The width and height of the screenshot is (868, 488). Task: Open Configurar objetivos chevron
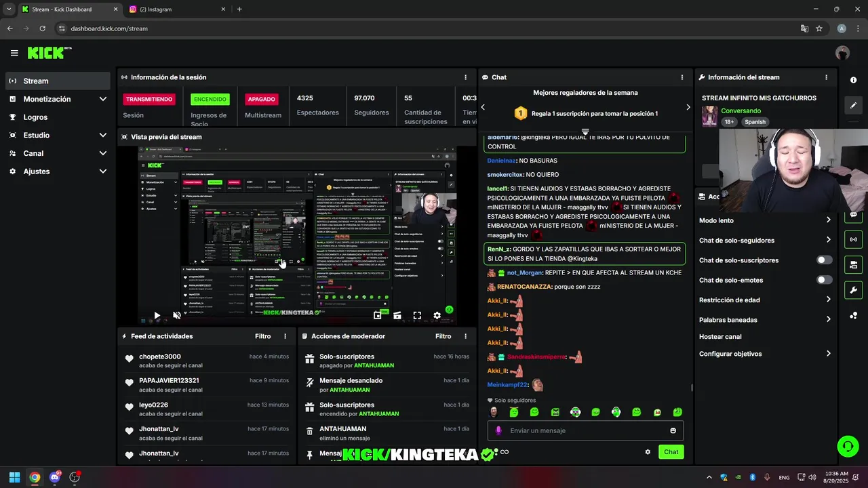(x=828, y=354)
